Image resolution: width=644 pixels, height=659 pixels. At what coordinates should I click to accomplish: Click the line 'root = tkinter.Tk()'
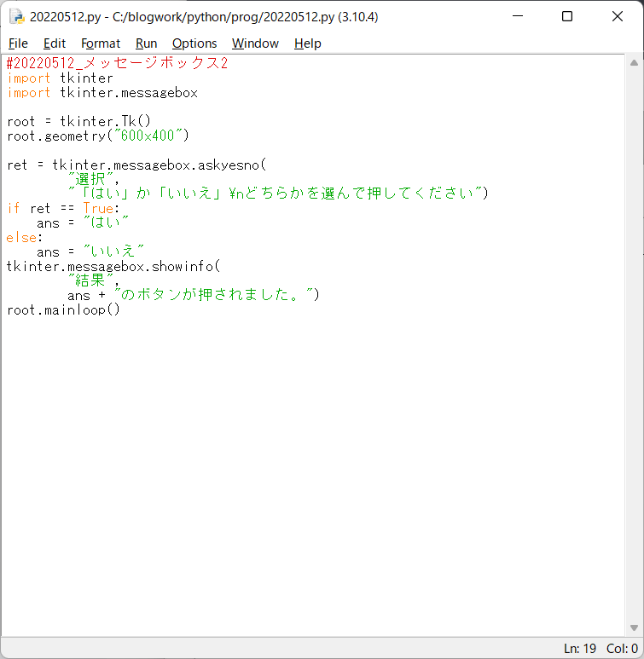[x=78, y=121]
